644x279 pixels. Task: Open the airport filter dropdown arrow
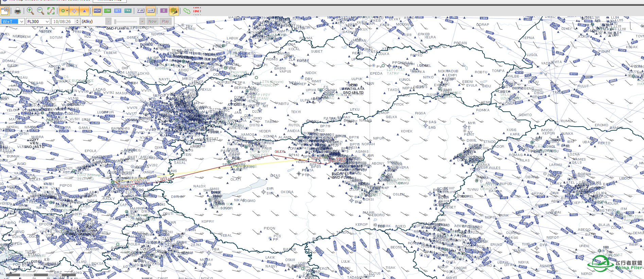click(67, 11)
